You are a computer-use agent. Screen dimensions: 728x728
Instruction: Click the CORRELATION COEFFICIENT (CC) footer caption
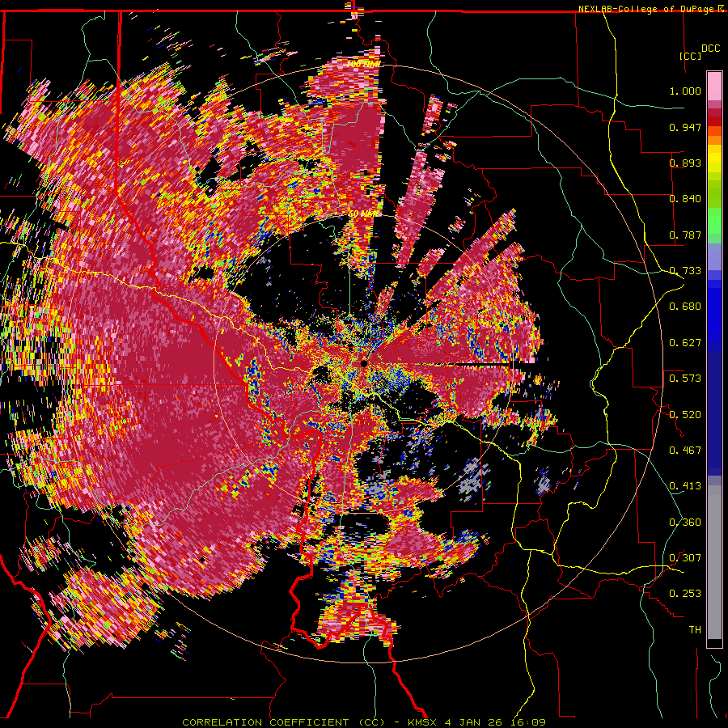pyautogui.click(x=284, y=722)
